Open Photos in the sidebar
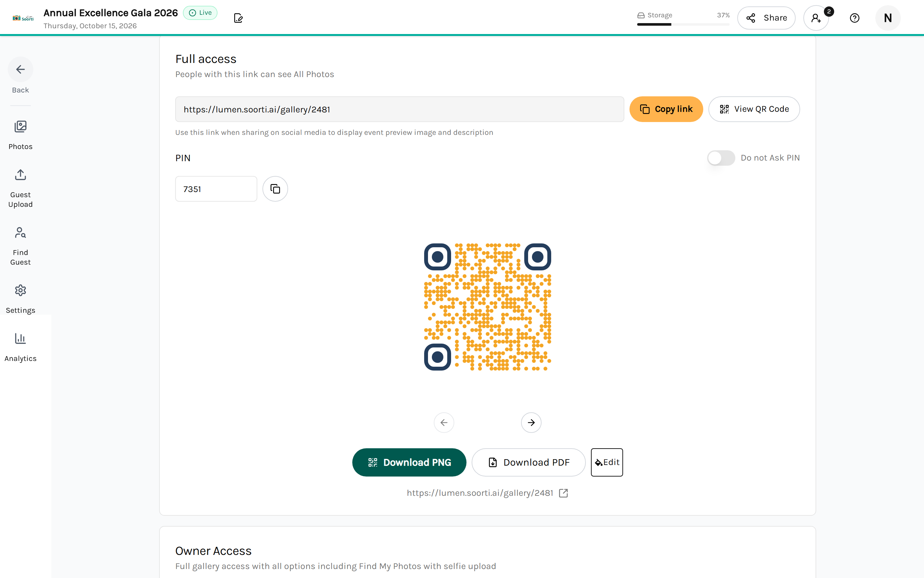The height and width of the screenshot is (578, 924). pos(21,135)
